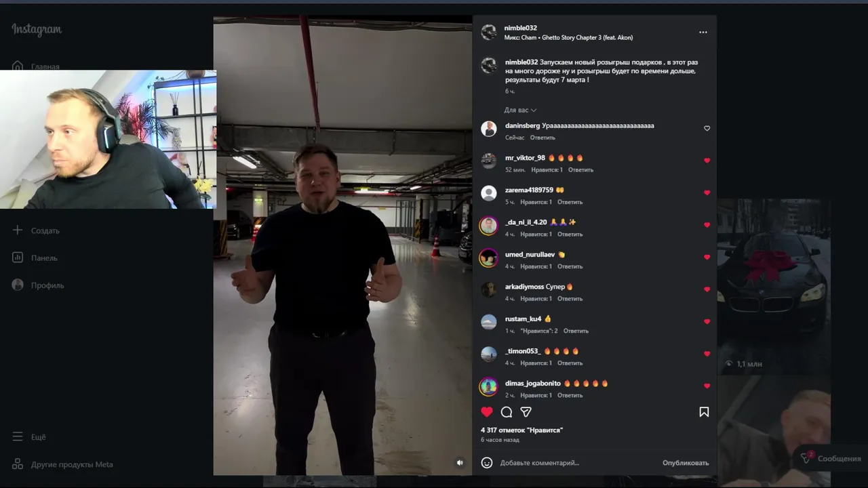Image resolution: width=868 pixels, height=488 pixels.
Task: Expand the "Для вас" comment sort dropdown
Action: click(x=520, y=110)
